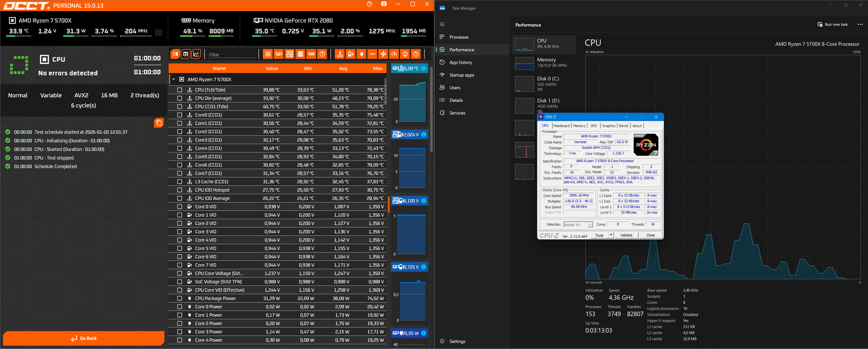Screen dimensions: 868x349
Task: Open core grid icon beside 204 MHz
Action: tap(159, 32)
